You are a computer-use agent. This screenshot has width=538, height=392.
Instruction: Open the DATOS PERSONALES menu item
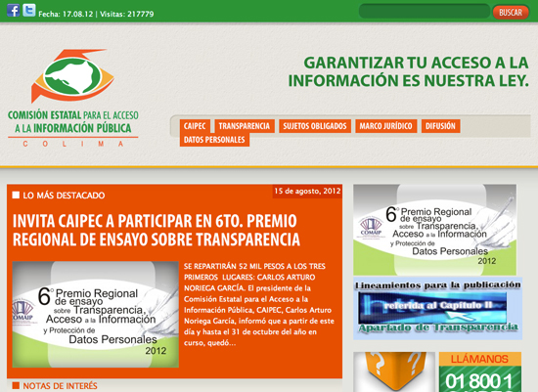pos(214,140)
